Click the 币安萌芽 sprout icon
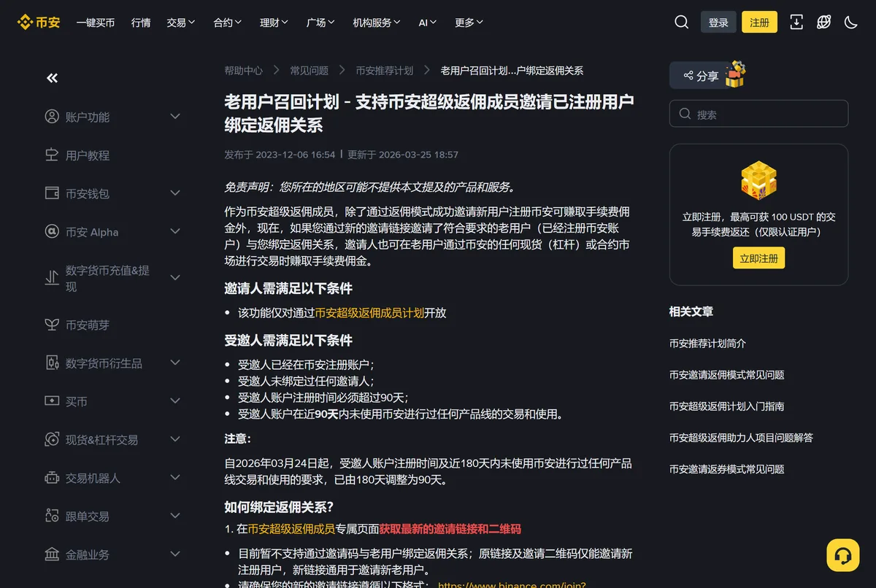Viewport: 876px width, 588px height. (52, 325)
